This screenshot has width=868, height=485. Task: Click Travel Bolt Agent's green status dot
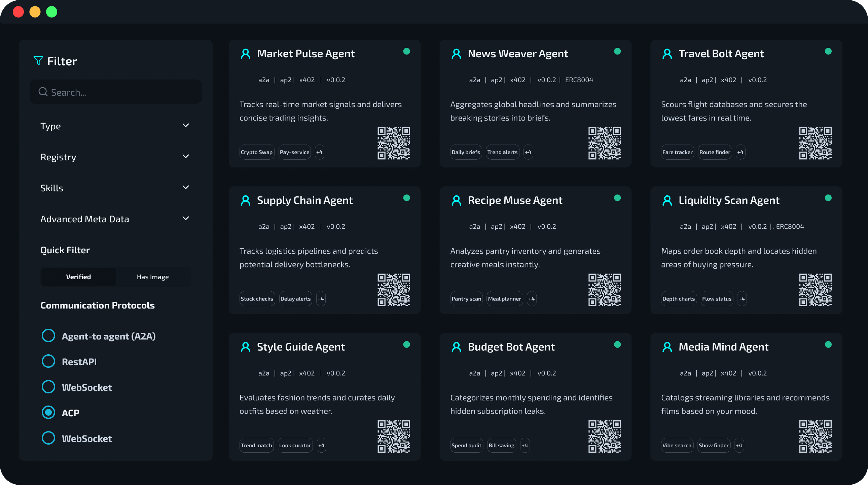828,51
